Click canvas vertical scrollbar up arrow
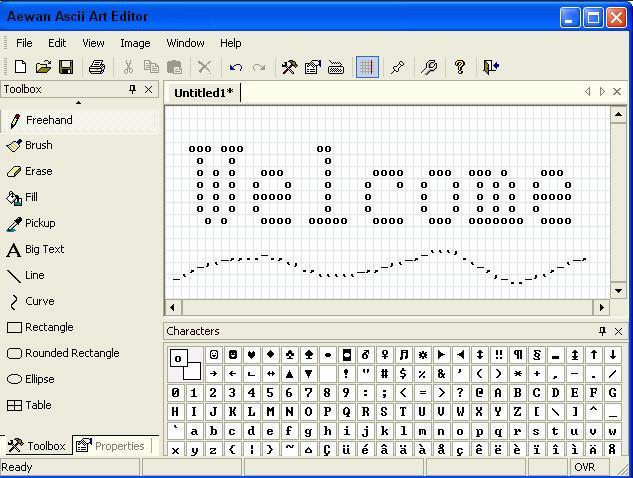Screen dimensions: 633x478 pos(618,115)
